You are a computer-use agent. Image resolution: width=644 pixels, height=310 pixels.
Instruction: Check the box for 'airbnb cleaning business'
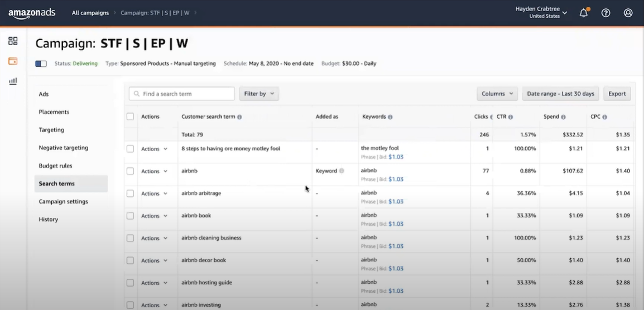pyautogui.click(x=130, y=238)
